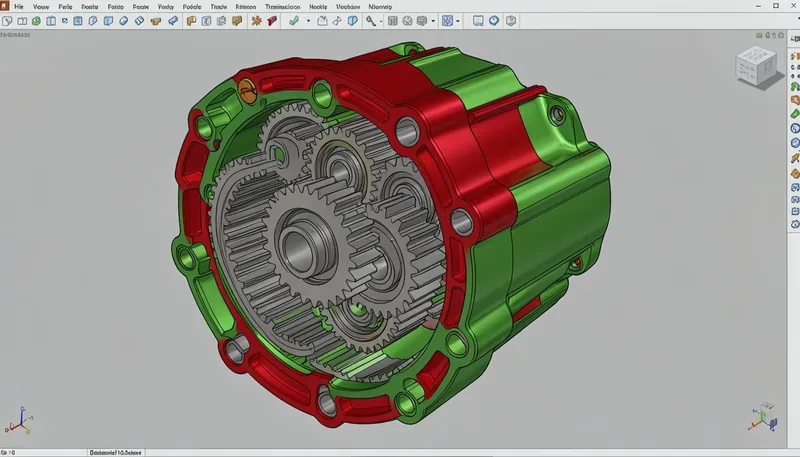Select the orange starburst explode icon
The height and width of the screenshot is (457, 800).
click(256, 20)
